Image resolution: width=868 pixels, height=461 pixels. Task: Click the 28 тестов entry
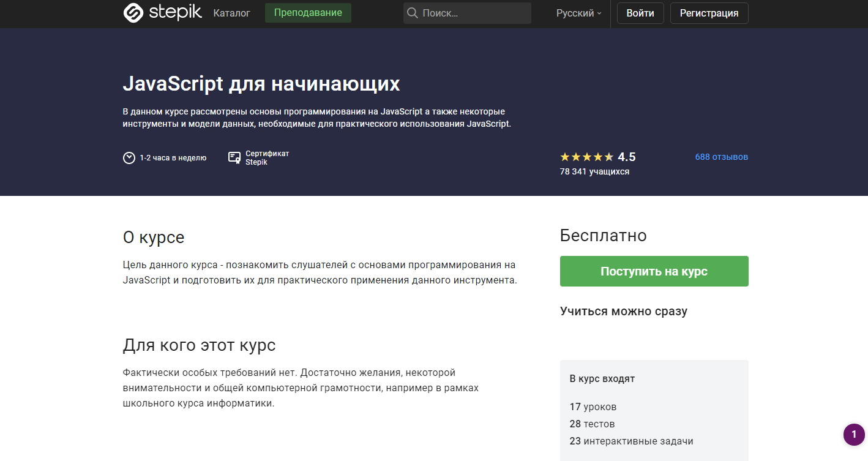pyautogui.click(x=593, y=424)
